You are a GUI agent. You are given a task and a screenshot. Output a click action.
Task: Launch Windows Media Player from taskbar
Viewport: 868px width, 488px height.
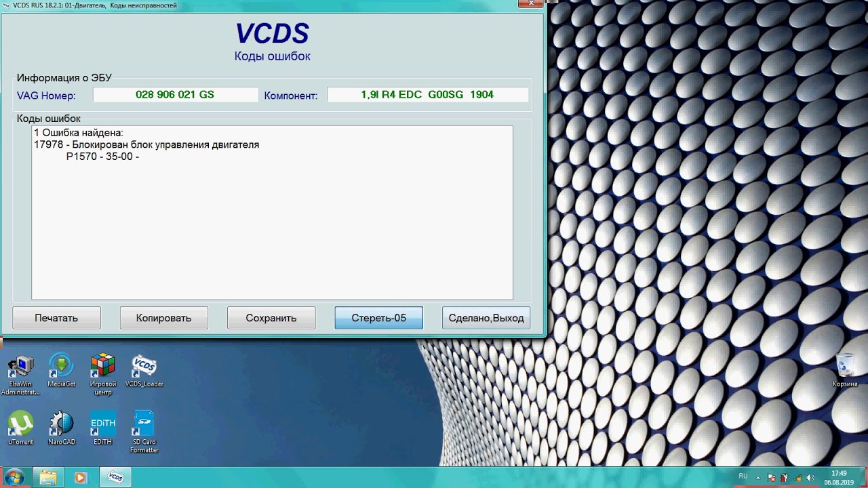click(x=80, y=478)
